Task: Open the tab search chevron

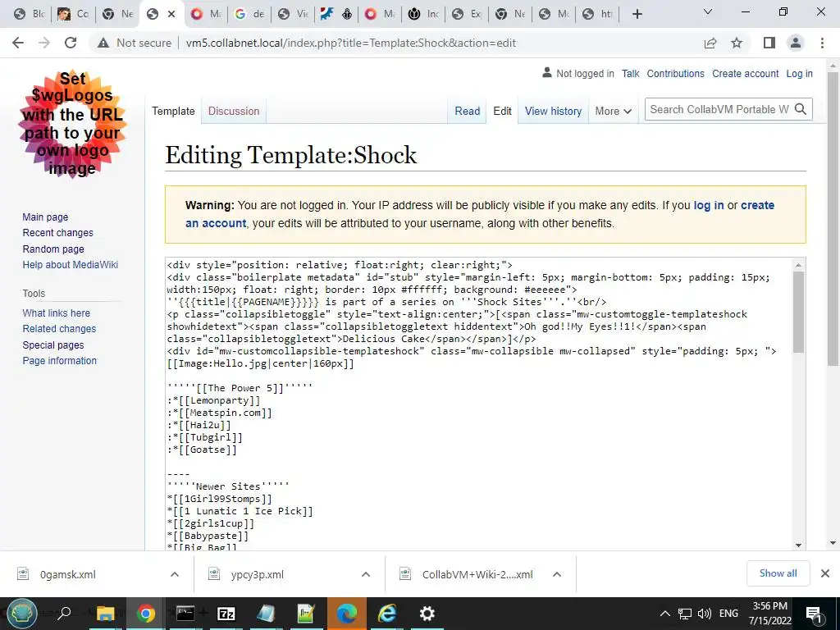Action: point(708,11)
